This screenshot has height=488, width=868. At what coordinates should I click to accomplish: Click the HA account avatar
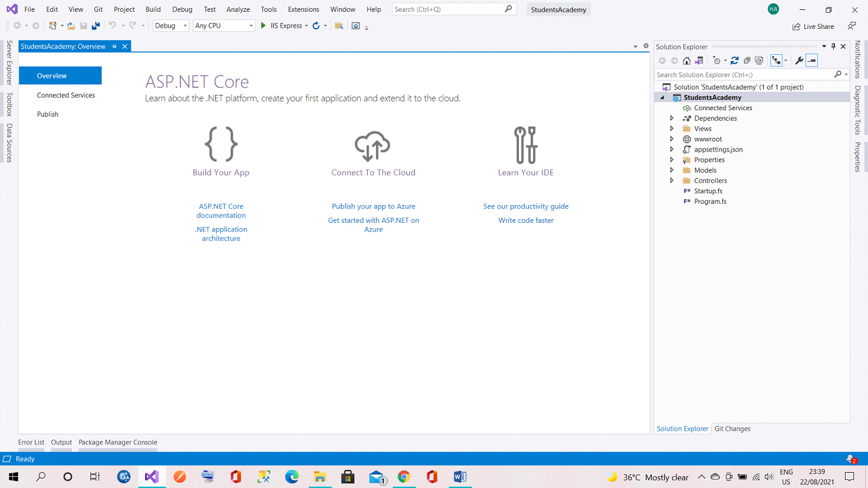pos(774,9)
